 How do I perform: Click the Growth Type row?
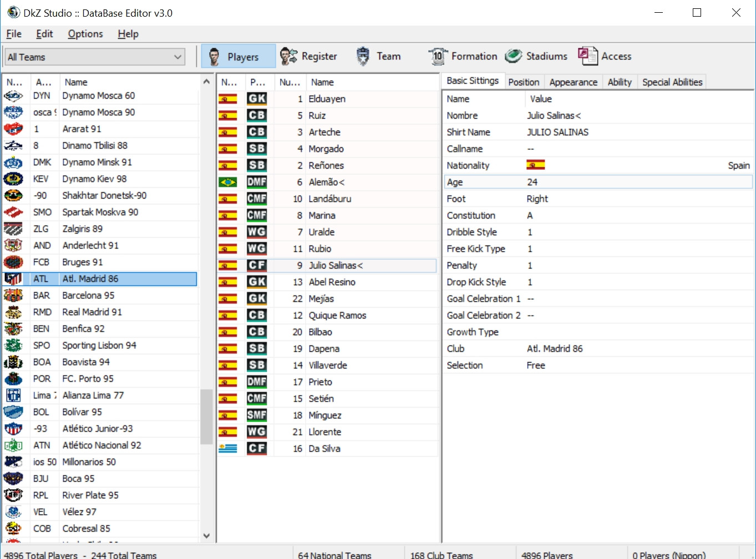[x=598, y=332]
